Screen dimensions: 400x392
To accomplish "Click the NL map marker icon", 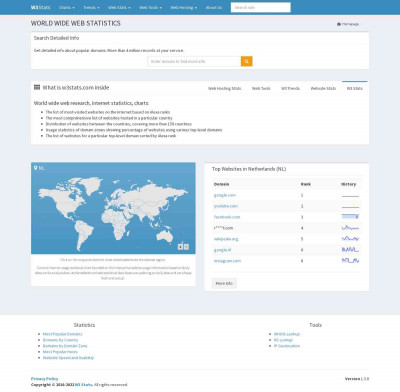I will click(x=36, y=168).
